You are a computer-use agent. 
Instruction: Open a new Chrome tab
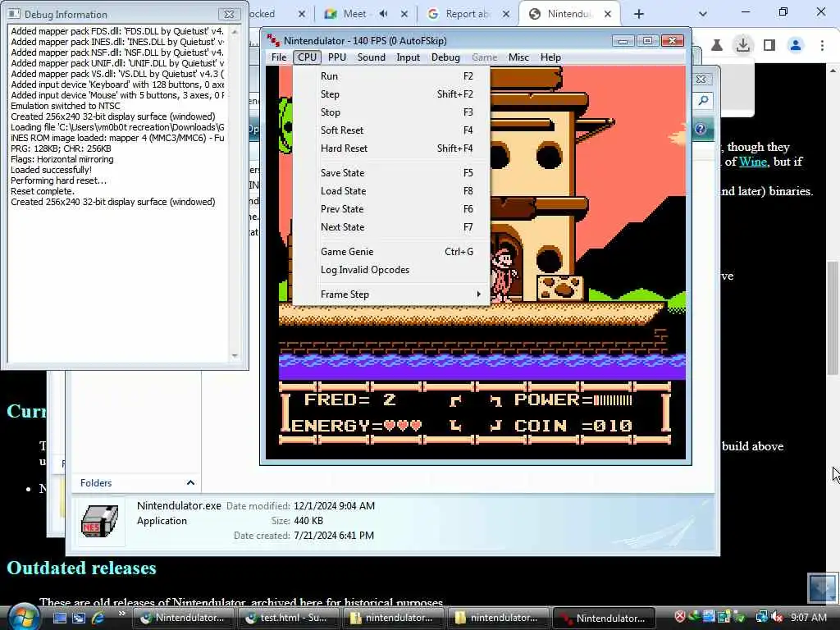coord(638,14)
